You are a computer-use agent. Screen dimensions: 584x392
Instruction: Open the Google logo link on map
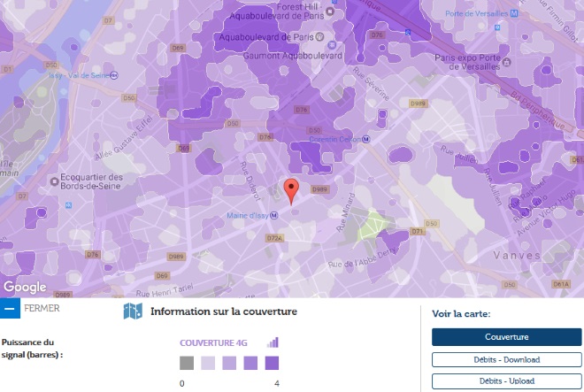tap(25, 287)
